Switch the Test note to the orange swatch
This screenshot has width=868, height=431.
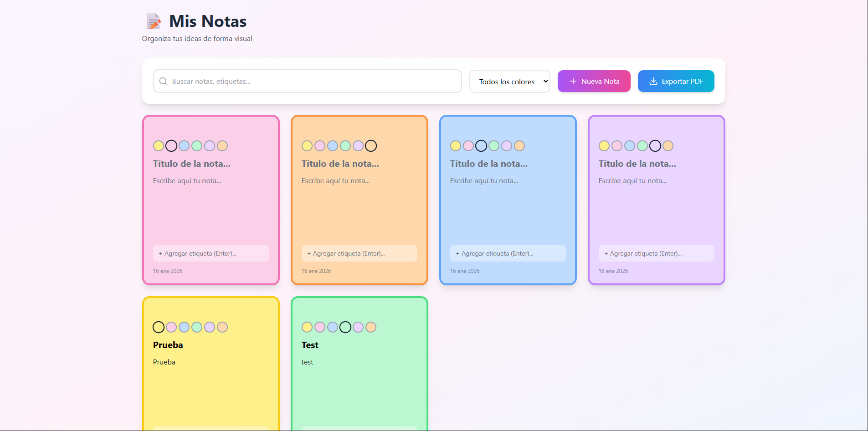point(371,327)
